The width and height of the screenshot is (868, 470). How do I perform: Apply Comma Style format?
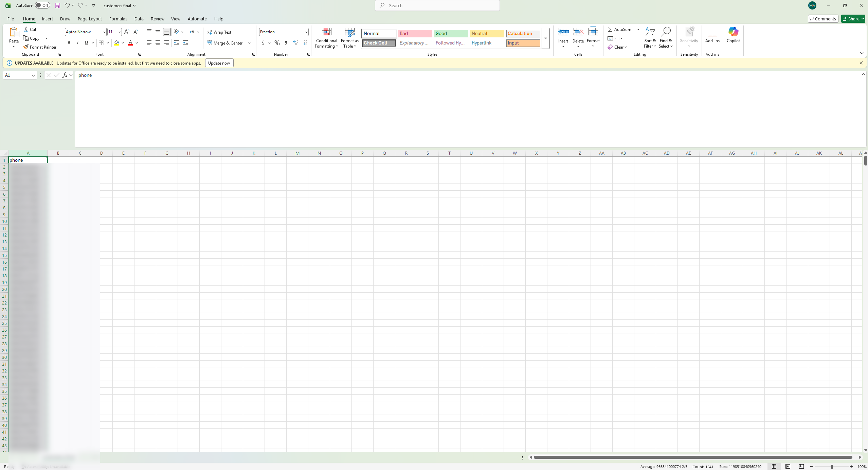click(x=286, y=43)
